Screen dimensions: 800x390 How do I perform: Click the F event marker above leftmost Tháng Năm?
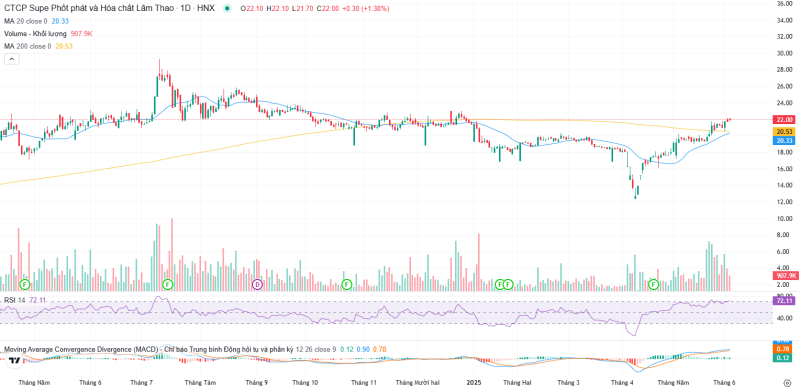click(24, 284)
